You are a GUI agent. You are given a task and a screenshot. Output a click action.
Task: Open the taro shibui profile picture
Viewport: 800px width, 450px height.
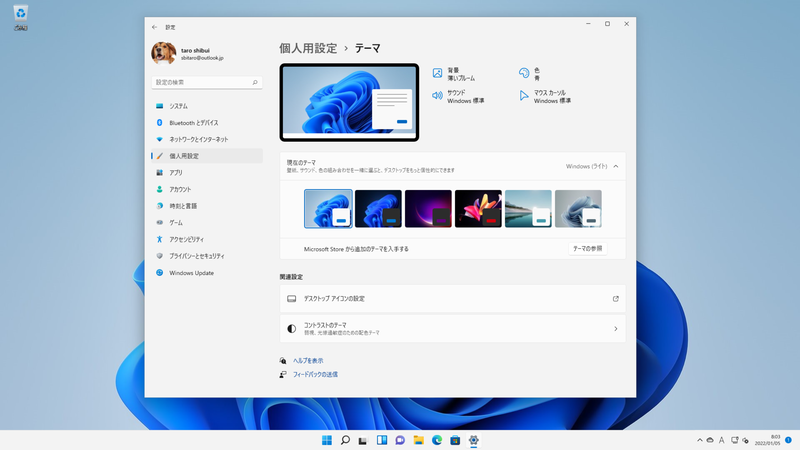(164, 53)
